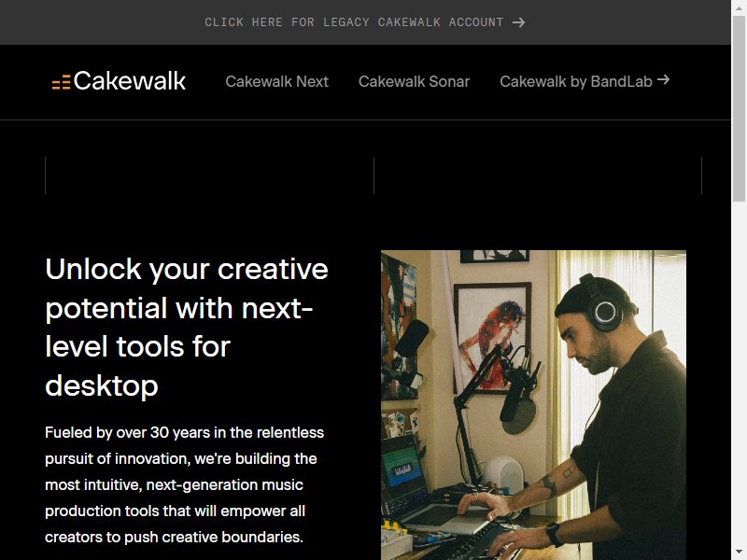Click the framed red painting in the photo

pos(493,338)
